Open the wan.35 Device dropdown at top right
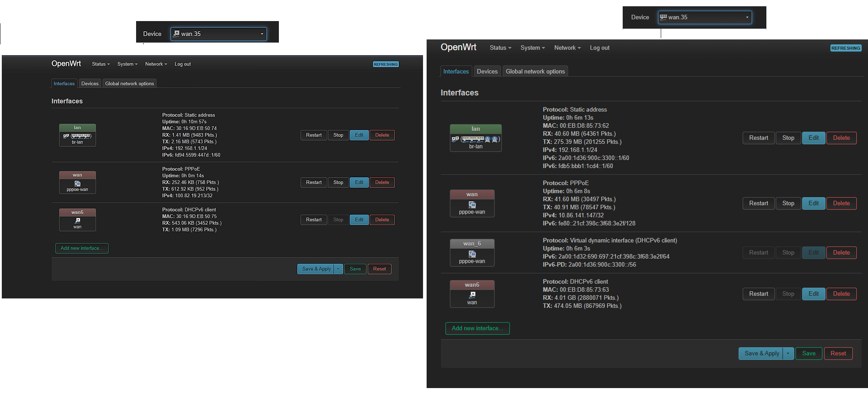868x393 pixels. (x=705, y=17)
